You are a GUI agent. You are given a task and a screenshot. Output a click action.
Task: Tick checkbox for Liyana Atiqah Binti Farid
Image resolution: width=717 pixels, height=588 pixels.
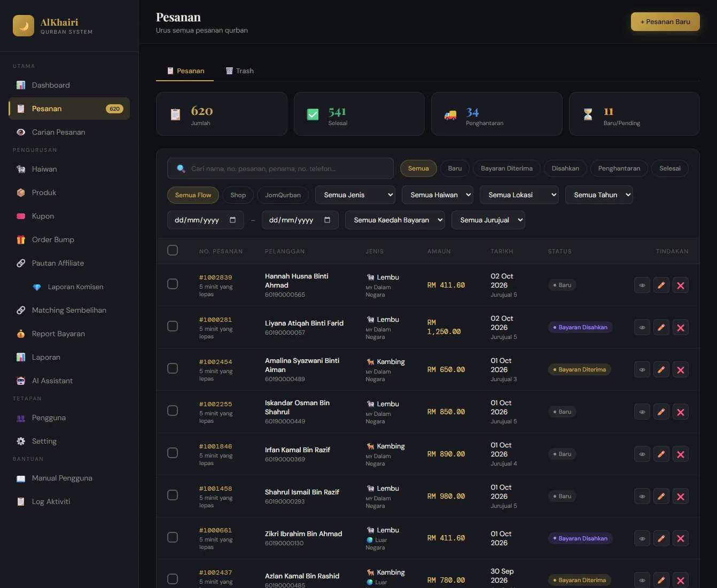coord(173,326)
